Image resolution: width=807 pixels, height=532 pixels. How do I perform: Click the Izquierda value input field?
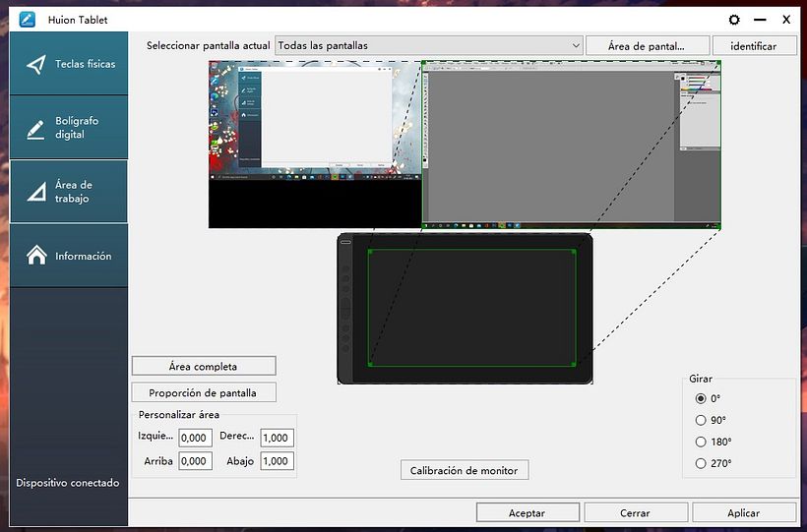click(195, 438)
